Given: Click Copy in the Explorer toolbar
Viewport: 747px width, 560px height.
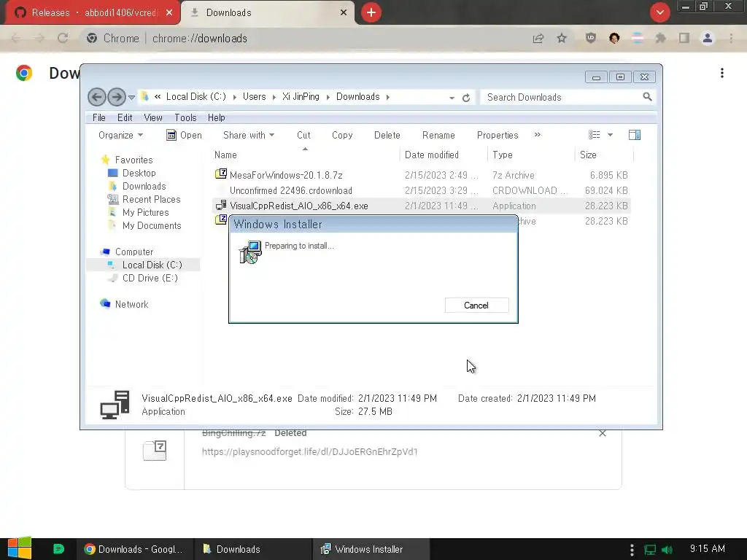Looking at the screenshot, I should pos(342,135).
